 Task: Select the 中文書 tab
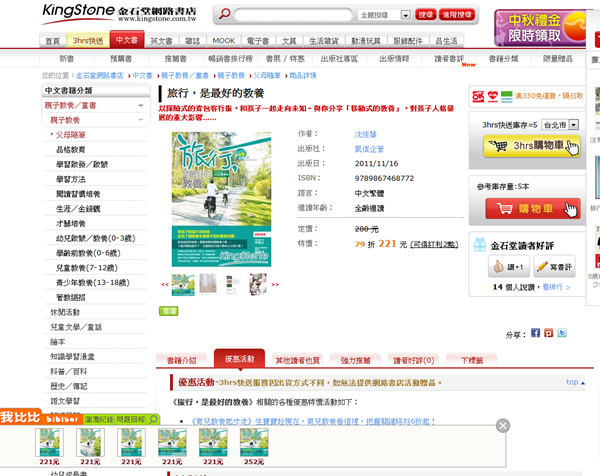[127, 39]
